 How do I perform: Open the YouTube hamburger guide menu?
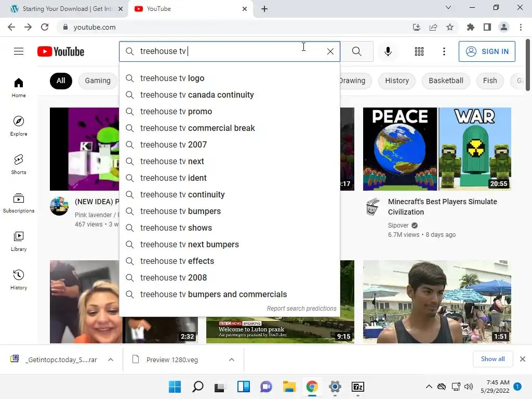click(x=19, y=51)
